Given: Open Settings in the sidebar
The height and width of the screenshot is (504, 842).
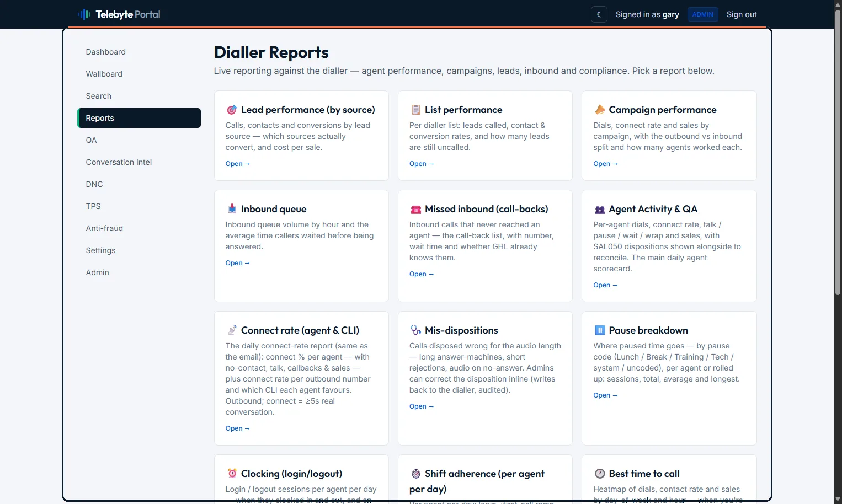Looking at the screenshot, I should (x=139, y=250).
